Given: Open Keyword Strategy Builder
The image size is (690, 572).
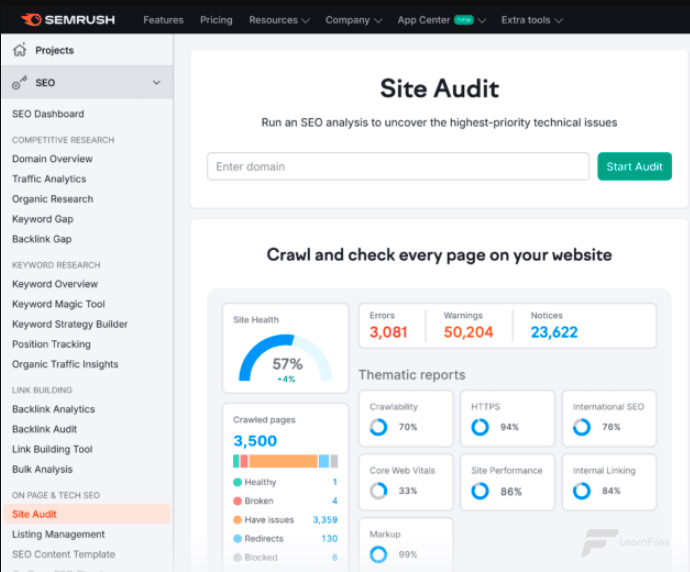Looking at the screenshot, I should click(70, 324).
